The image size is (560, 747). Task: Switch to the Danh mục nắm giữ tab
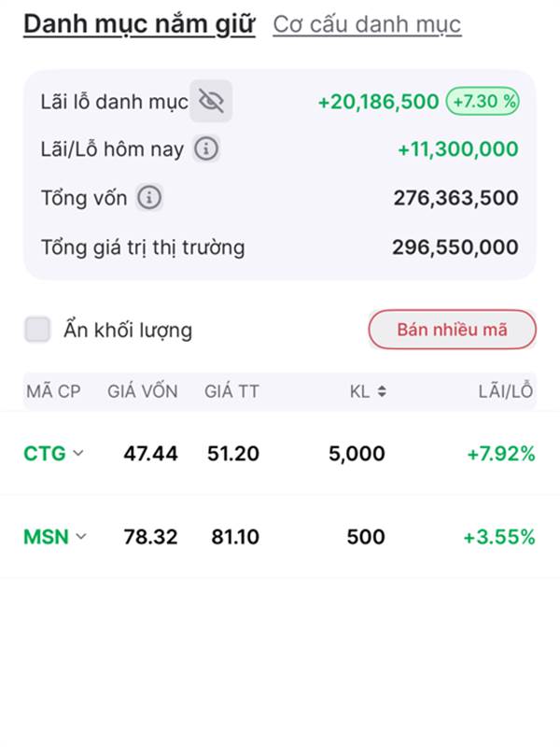click(x=139, y=24)
